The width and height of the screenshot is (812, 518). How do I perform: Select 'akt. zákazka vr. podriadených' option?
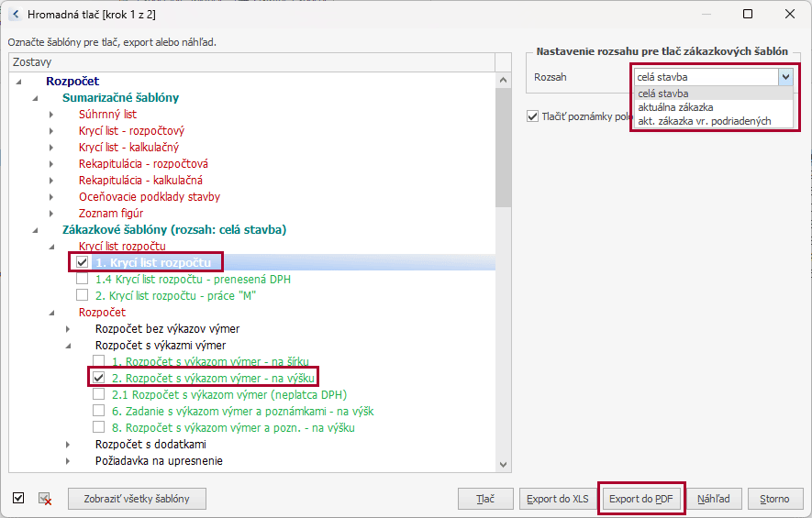click(x=704, y=121)
